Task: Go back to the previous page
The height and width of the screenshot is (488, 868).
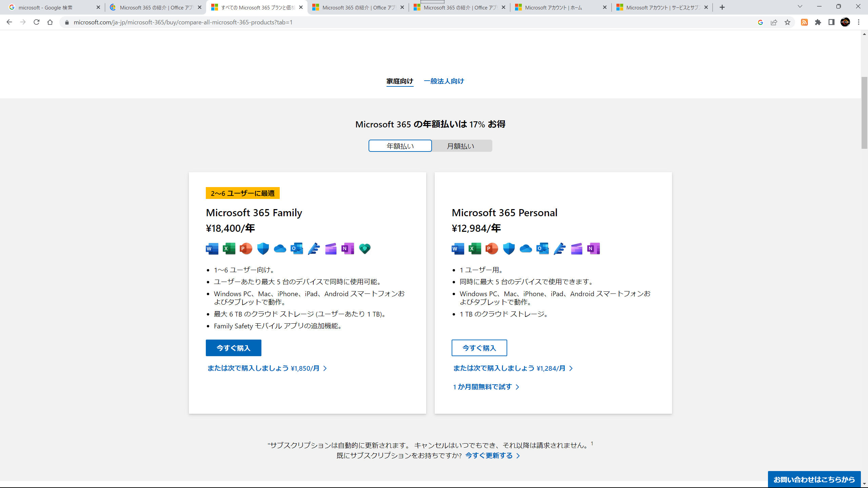Action: 9,22
